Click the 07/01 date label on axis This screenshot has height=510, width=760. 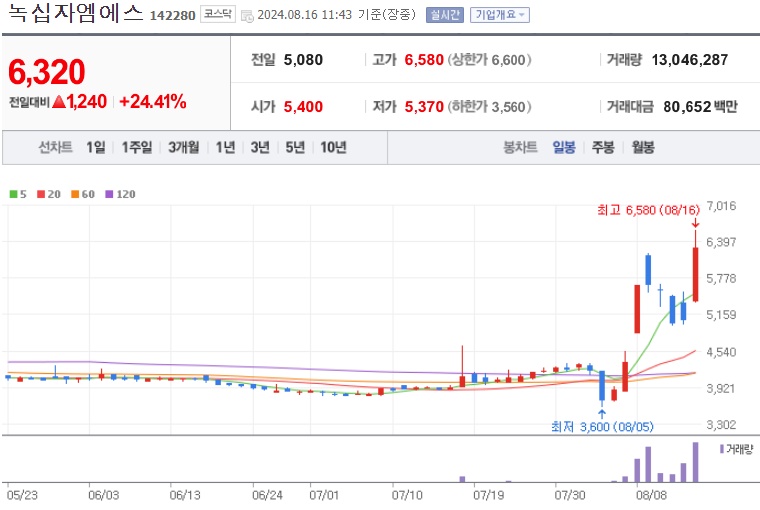(x=324, y=495)
